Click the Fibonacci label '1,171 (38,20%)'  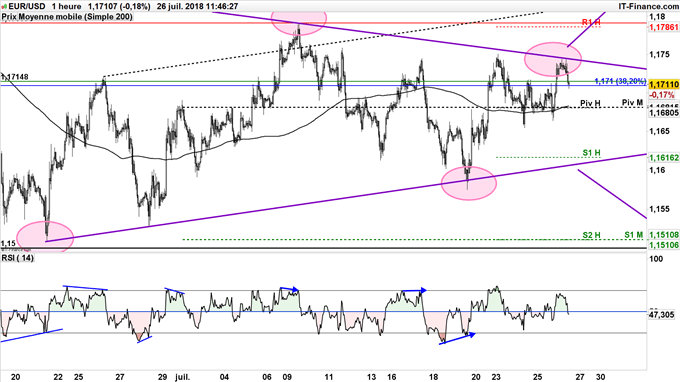coord(621,81)
